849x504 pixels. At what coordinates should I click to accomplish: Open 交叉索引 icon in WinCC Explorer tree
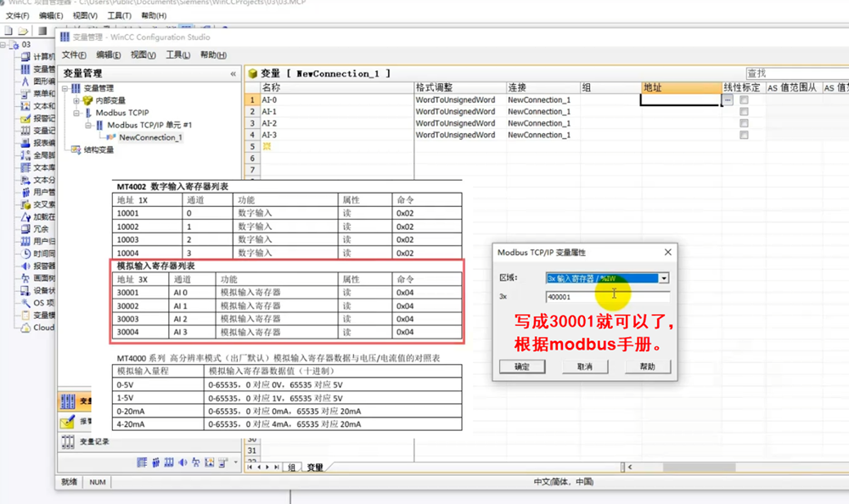(25, 204)
